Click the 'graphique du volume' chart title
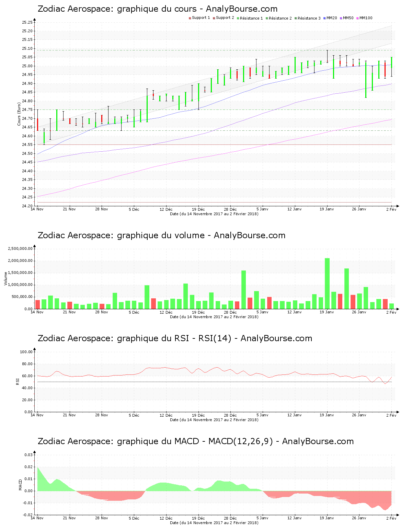Viewport: 412px width, 532px height. click(161, 235)
